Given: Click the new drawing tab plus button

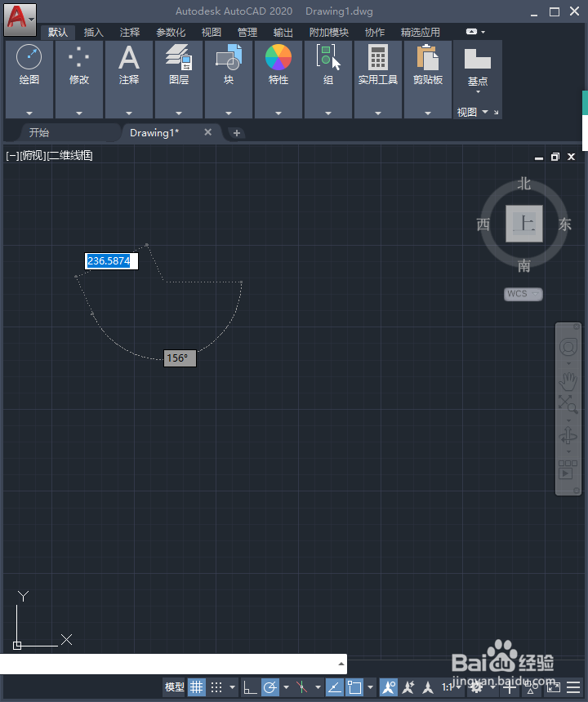Looking at the screenshot, I should (237, 133).
